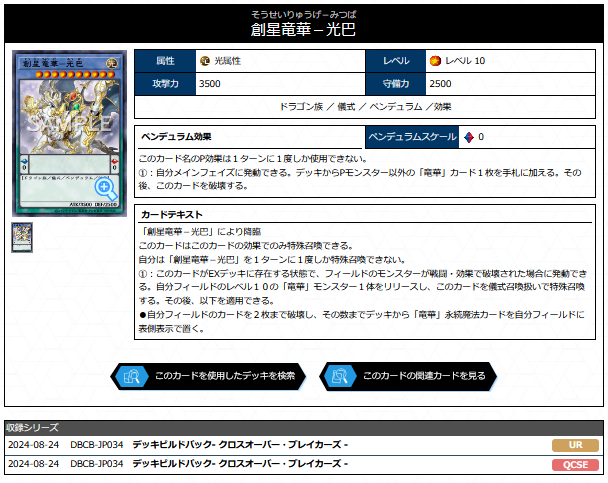Click the magnifier zoom icon on the card image
608x483 pixels.
coord(105,188)
